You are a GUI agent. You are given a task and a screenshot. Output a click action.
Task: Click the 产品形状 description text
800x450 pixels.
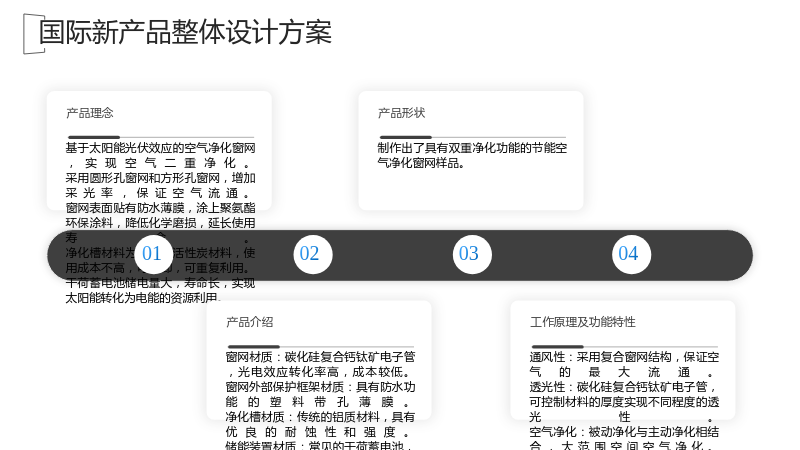point(472,156)
